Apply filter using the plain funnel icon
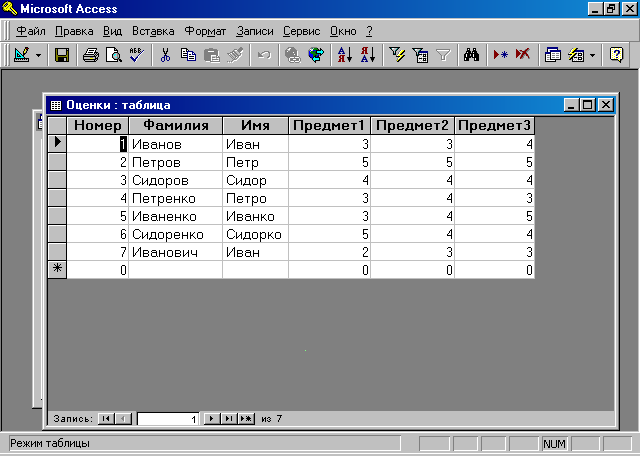Viewport: 640px width, 456px height. pos(443,55)
